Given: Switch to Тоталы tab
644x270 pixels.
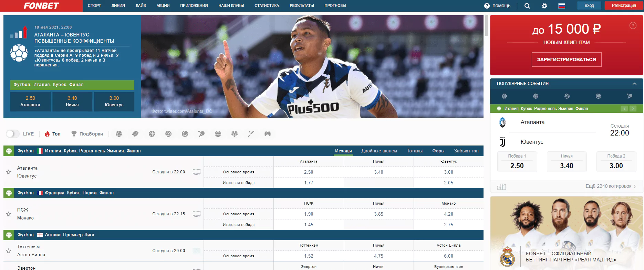Looking at the screenshot, I should [x=415, y=151].
